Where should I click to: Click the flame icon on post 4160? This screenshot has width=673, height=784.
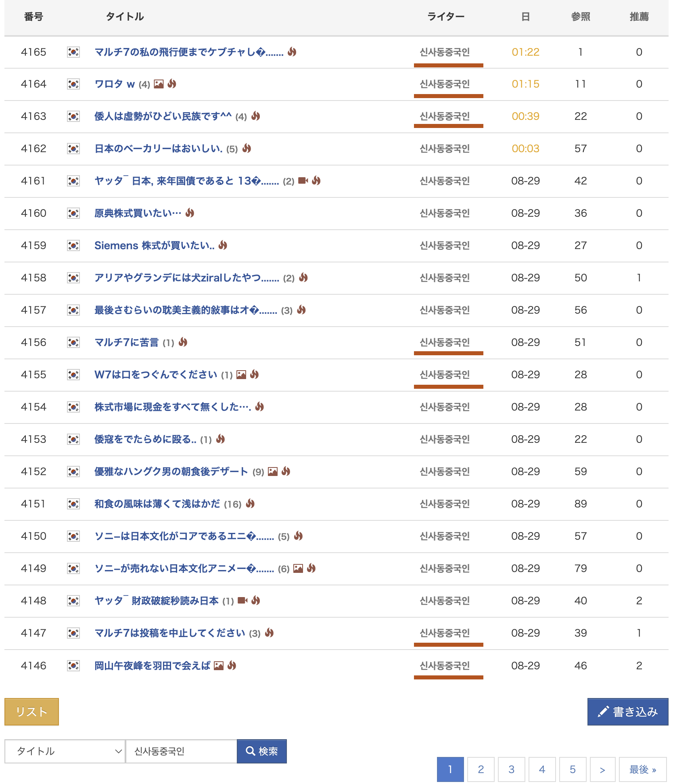coord(190,213)
